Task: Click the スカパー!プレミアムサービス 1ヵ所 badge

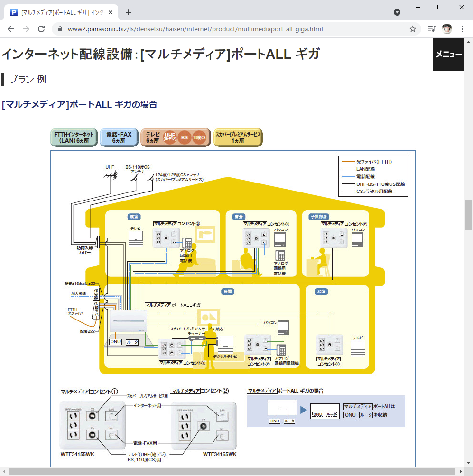Action: (x=238, y=137)
